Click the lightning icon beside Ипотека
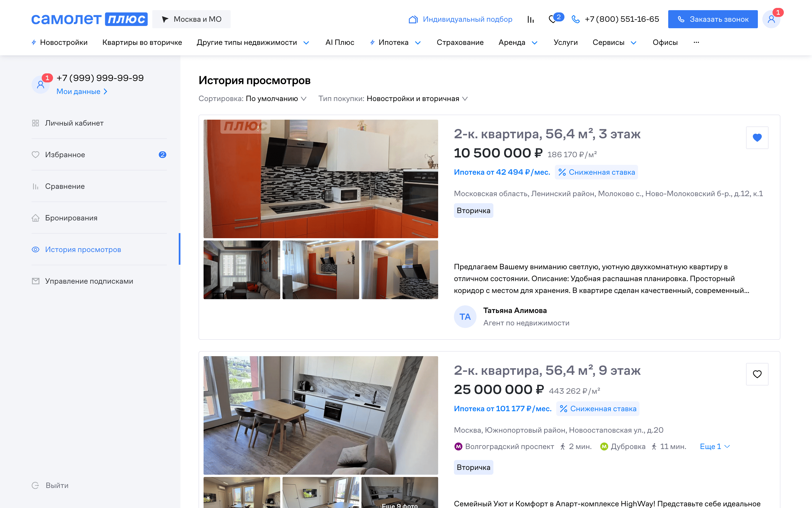This screenshot has width=812, height=508. click(x=372, y=42)
